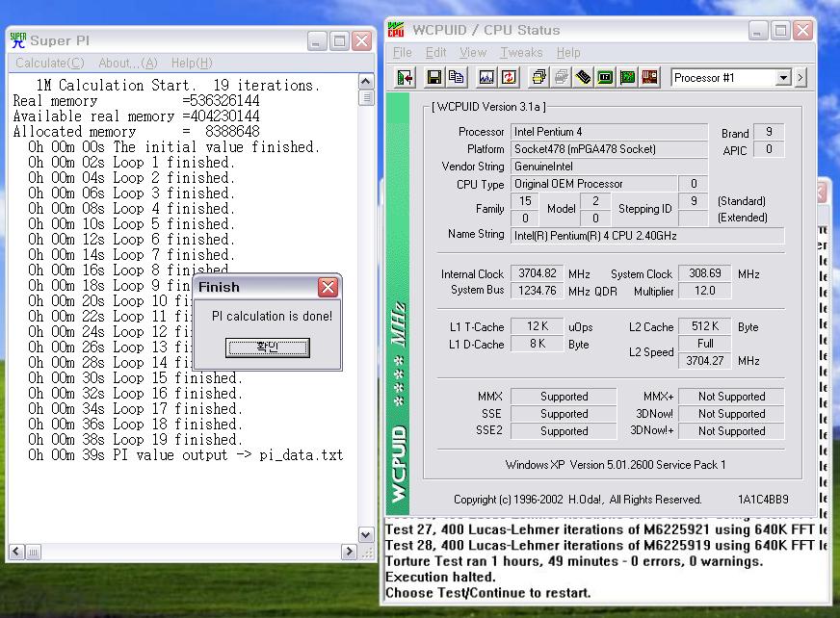Click the Super PI scroll down arrow

point(366,534)
